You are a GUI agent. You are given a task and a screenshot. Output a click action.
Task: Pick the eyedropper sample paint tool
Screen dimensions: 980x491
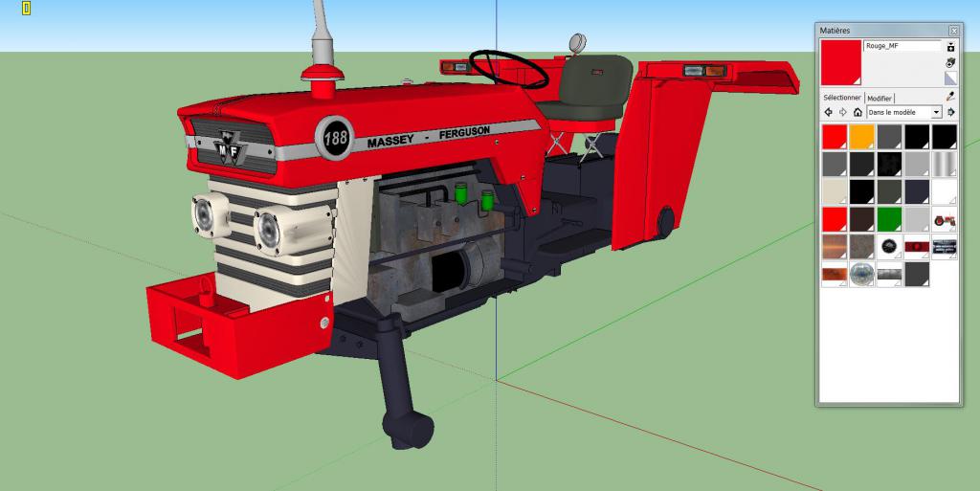[950, 97]
